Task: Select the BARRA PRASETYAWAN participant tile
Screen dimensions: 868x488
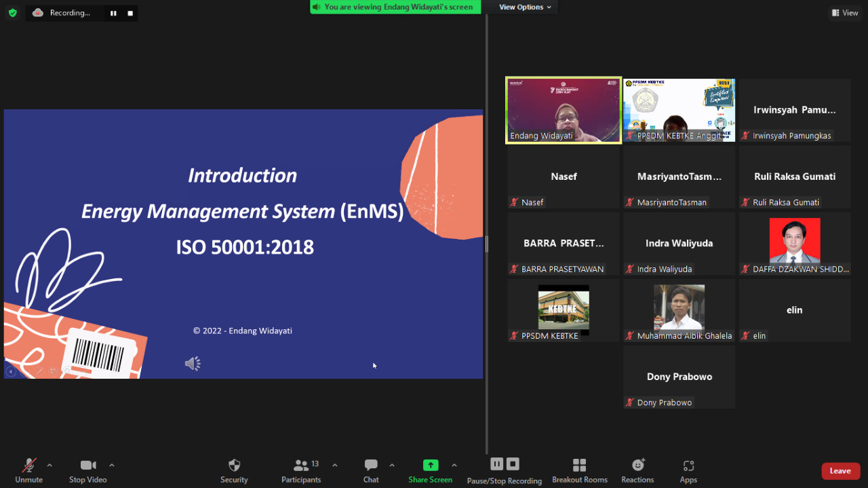Action: [x=564, y=243]
